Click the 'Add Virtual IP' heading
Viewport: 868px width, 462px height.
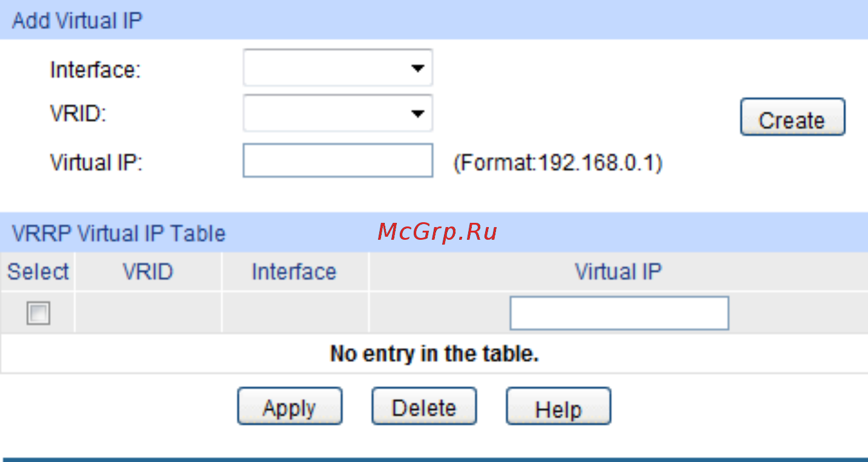[x=77, y=21]
